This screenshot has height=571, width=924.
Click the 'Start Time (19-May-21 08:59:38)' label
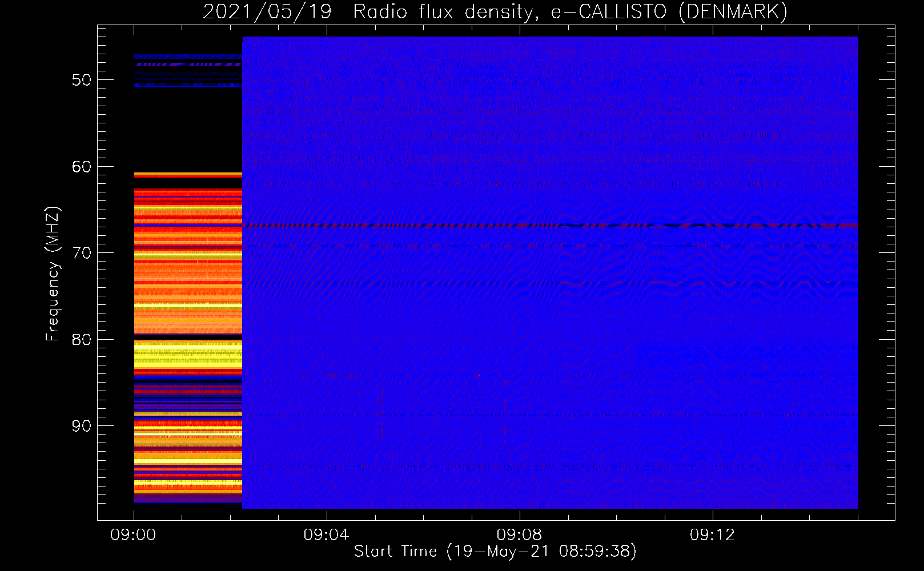(x=495, y=552)
